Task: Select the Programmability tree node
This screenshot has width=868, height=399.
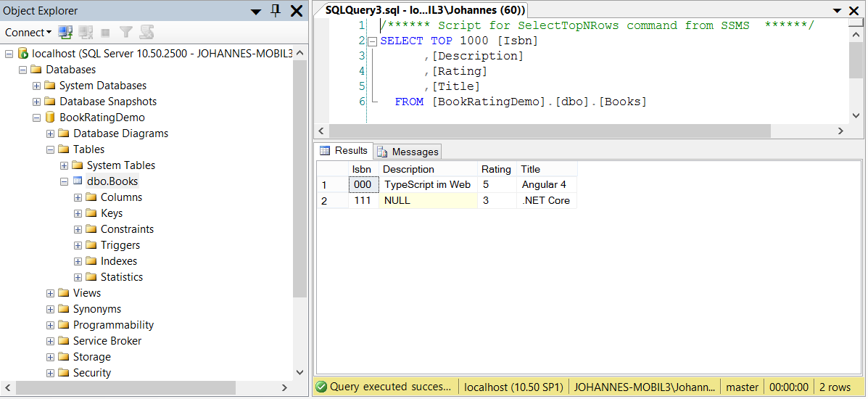Action: point(113,325)
